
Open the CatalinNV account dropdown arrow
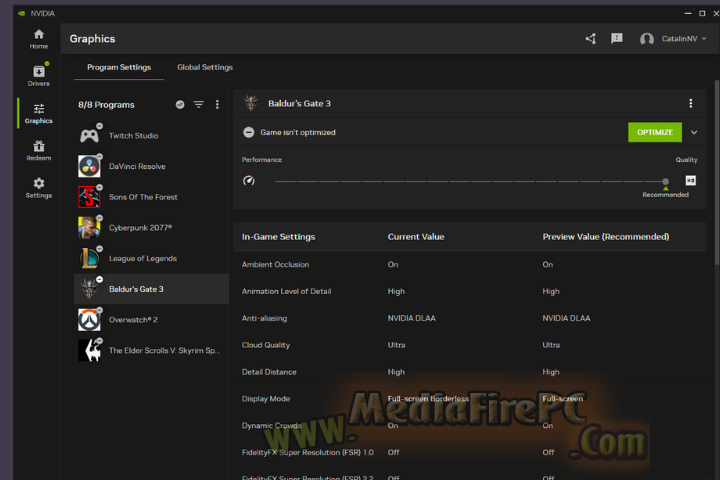coord(704,39)
